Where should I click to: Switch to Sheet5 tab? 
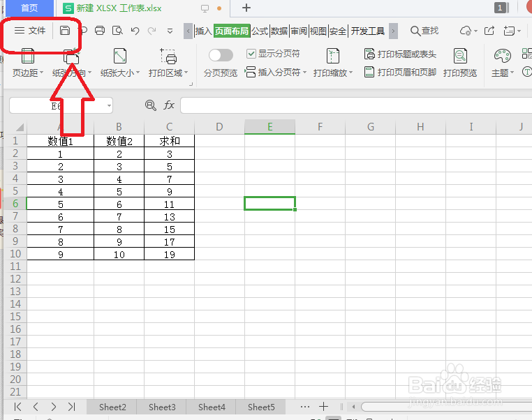point(261,407)
